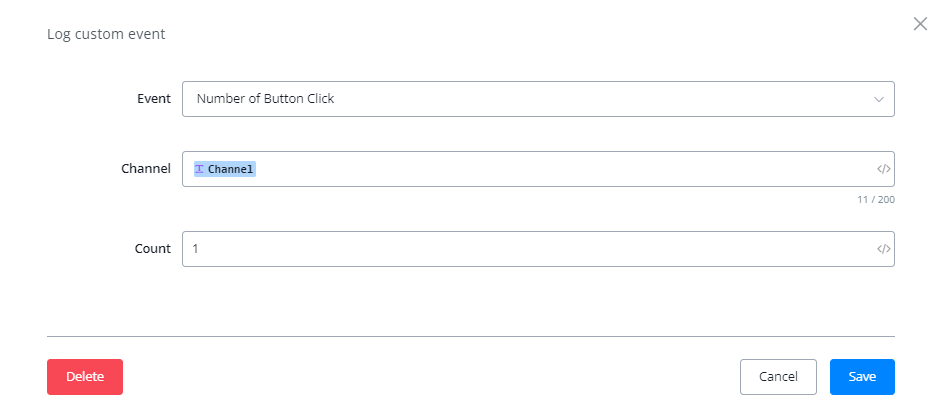Click the Count field label
Screen dimensions: 938x417
pos(152,249)
